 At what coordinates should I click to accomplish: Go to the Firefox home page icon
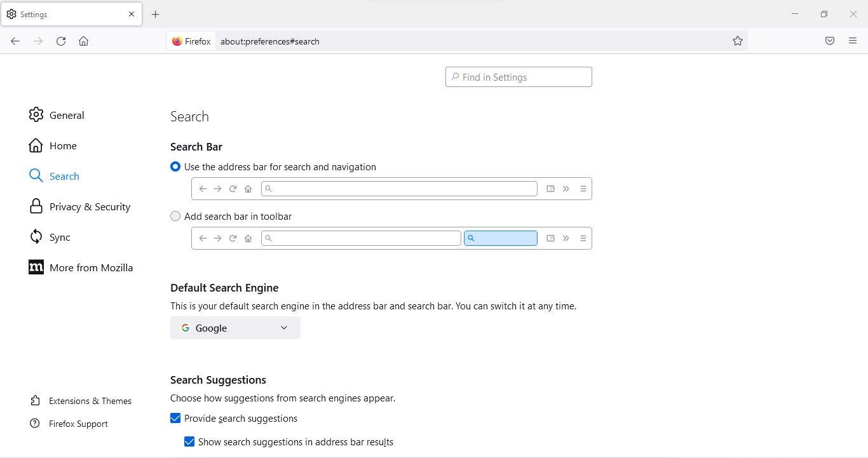pos(83,41)
